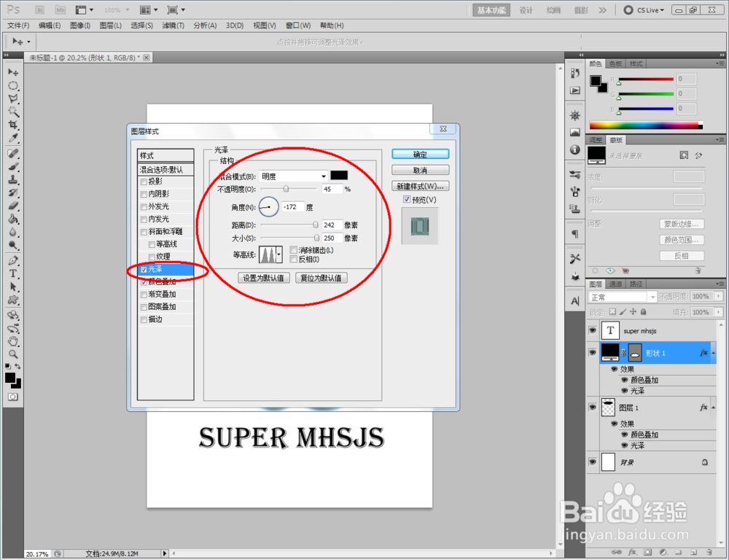The width and height of the screenshot is (729, 560).
Task: Check the 反相 invert option
Action: point(293,259)
